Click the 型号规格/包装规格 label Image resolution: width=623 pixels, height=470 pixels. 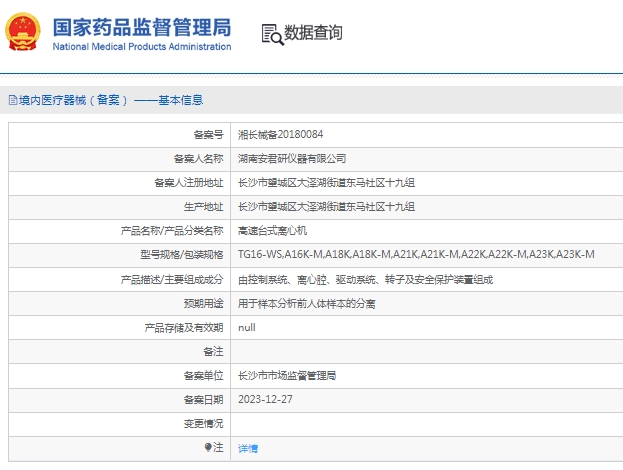click(182, 255)
